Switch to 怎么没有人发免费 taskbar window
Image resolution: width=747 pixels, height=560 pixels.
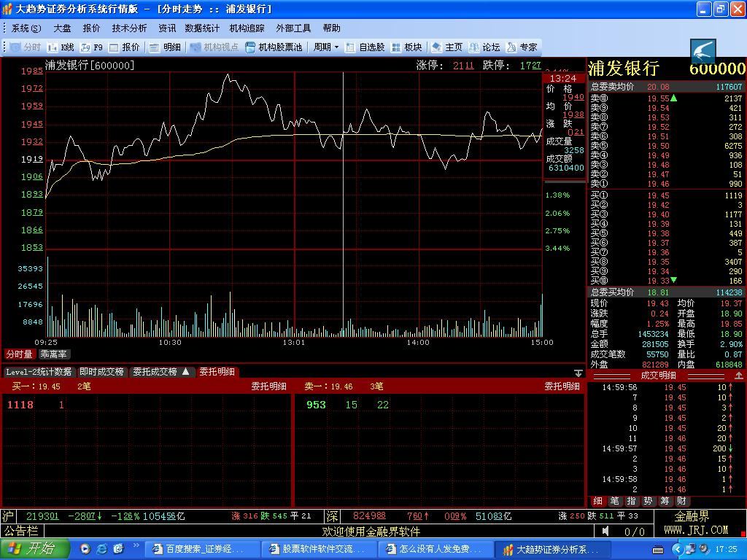[435, 549]
